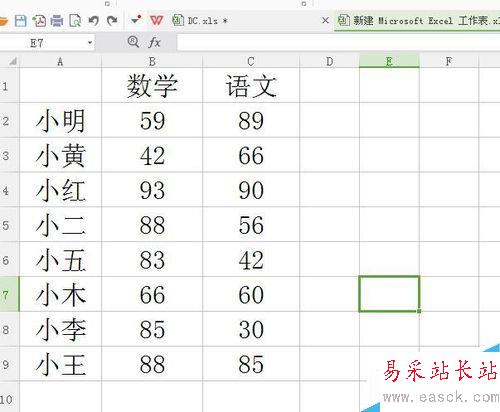Click the red WPS home icon
The height and width of the screenshot is (412, 500).
coord(156,21)
